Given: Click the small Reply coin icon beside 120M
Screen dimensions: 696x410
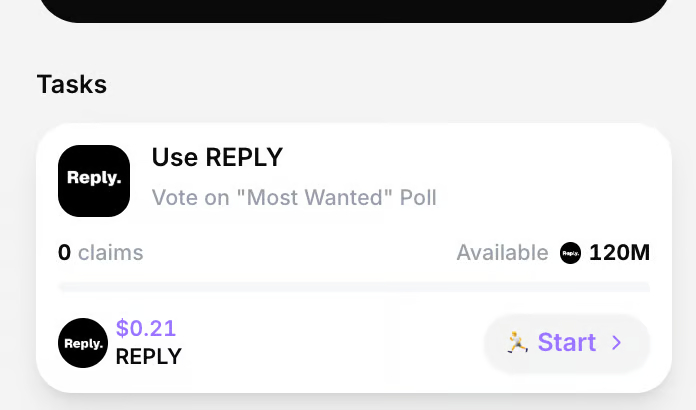Looking at the screenshot, I should click(x=570, y=253).
